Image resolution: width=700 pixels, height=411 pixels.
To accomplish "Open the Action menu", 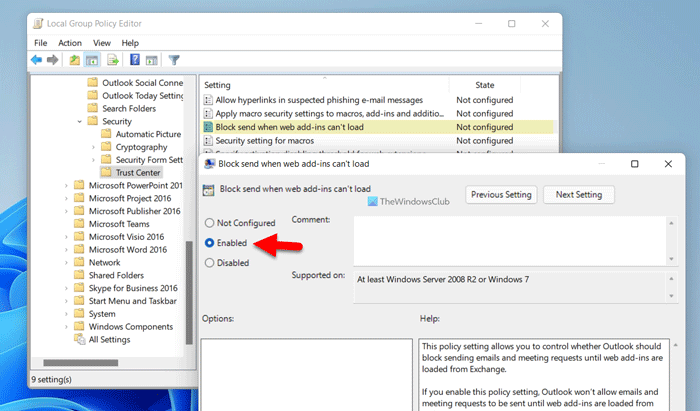I will point(70,43).
